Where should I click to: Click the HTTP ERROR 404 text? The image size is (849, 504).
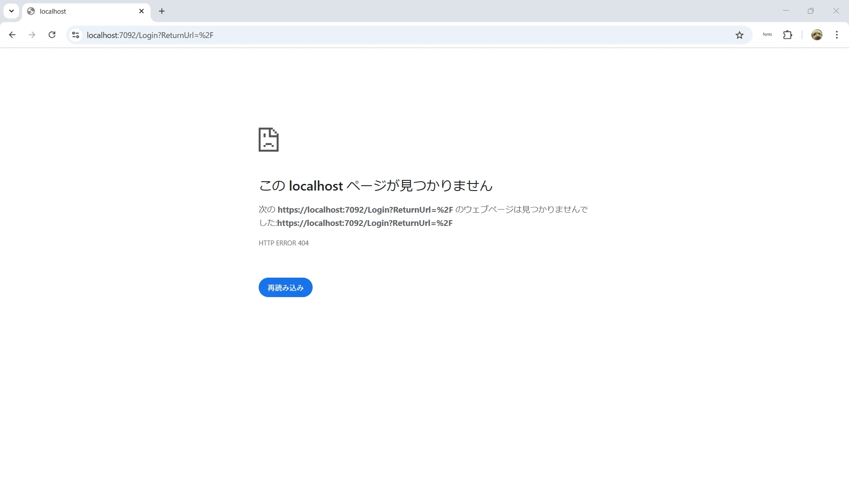(283, 243)
